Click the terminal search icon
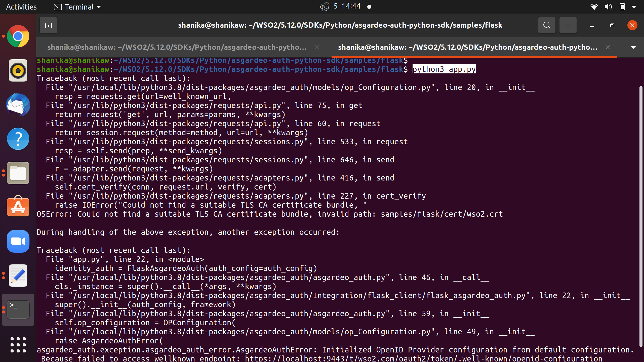This screenshot has height=362, width=644. pos(547,25)
